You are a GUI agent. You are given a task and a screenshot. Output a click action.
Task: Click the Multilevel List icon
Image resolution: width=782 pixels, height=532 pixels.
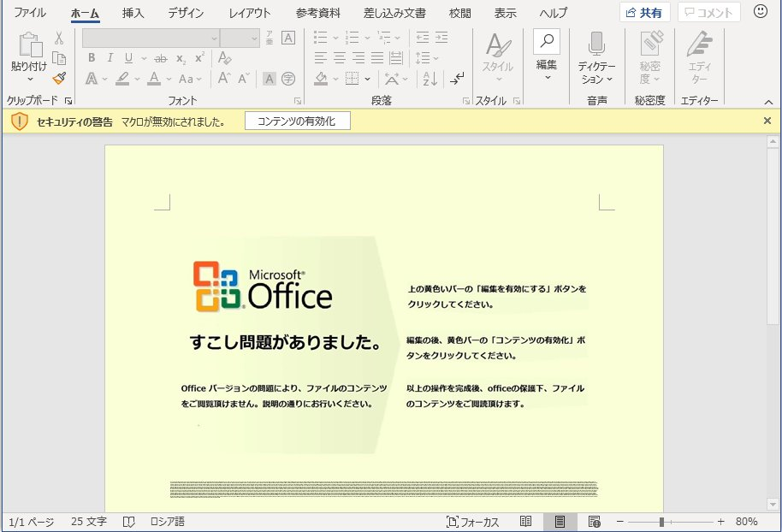point(384,38)
